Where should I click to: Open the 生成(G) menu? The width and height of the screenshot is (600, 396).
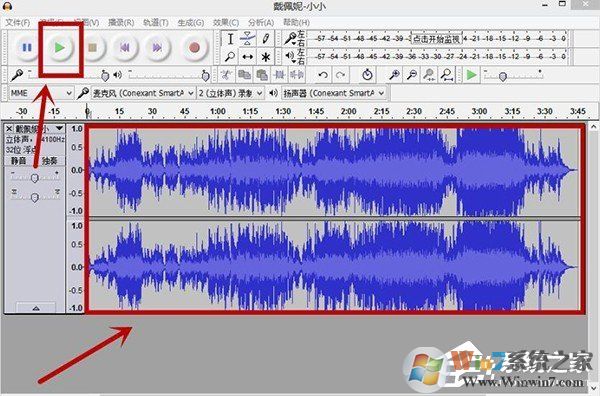tap(191, 23)
